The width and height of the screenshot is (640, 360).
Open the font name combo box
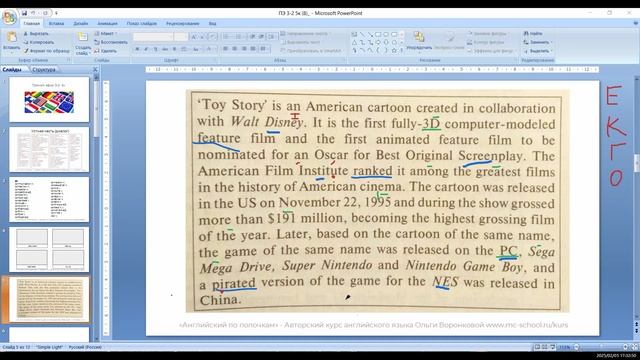153,37
